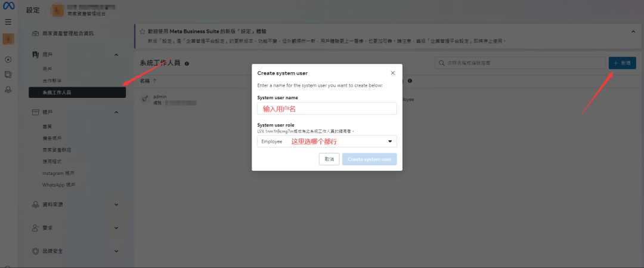The width and height of the screenshot is (644, 268).
Task: Select 系統工作人員 in sidebar
Action: [77, 93]
